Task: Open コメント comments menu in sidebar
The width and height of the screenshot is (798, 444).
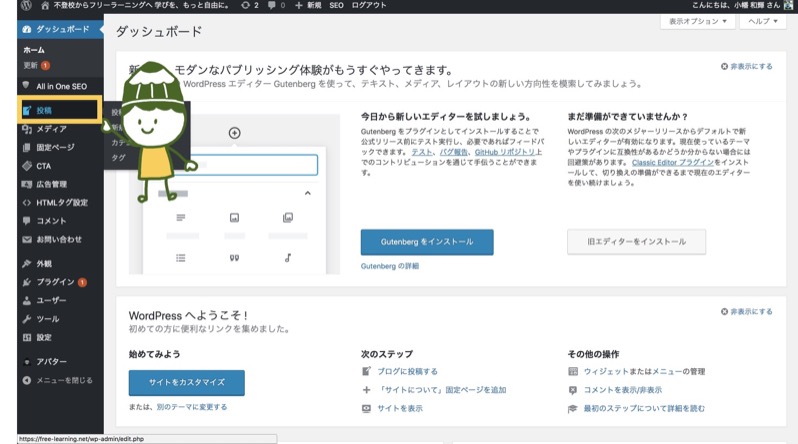Action: [x=60, y=221]
